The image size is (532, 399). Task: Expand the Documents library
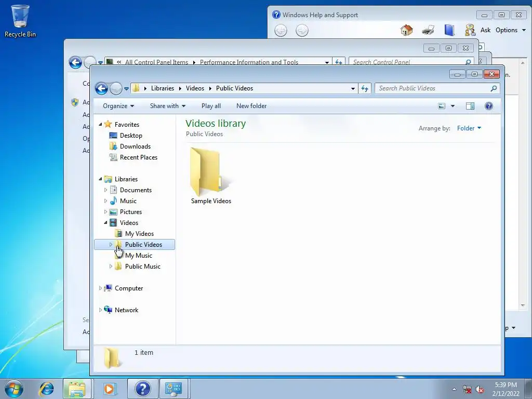pyautogui.click(x=105, y=190)
